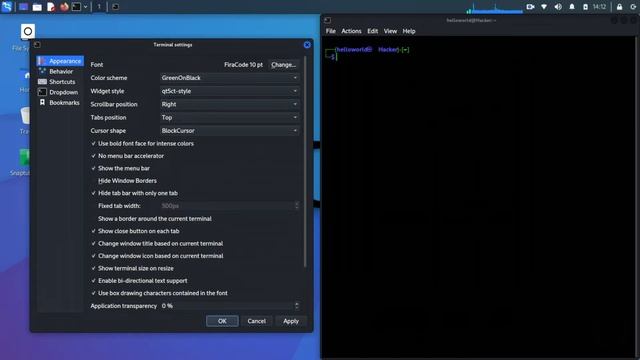Click the volume speaker tray icon

coord(558,7)
